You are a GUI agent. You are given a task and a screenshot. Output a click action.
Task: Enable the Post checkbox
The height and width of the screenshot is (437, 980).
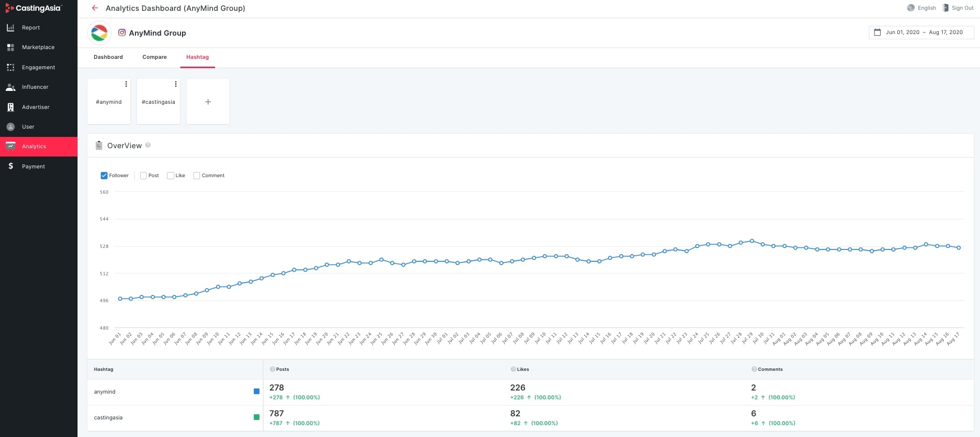(x=143, y=176)
